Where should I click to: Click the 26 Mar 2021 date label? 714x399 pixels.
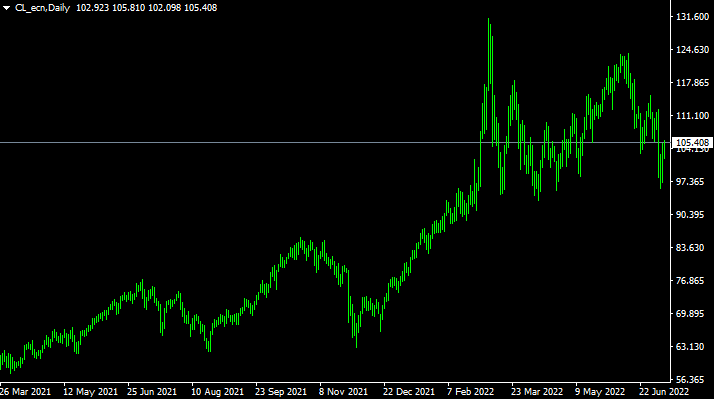pyautogui.click(x=26, y=392)
